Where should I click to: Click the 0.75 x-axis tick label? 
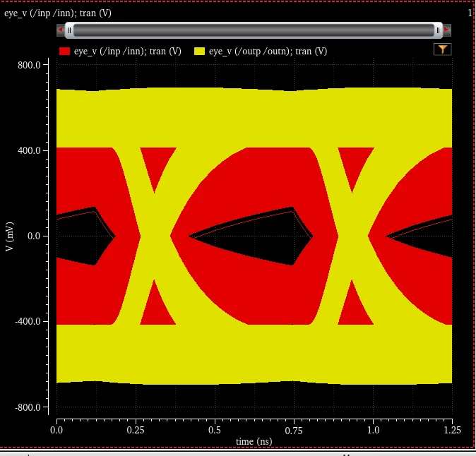click(294, 430)
